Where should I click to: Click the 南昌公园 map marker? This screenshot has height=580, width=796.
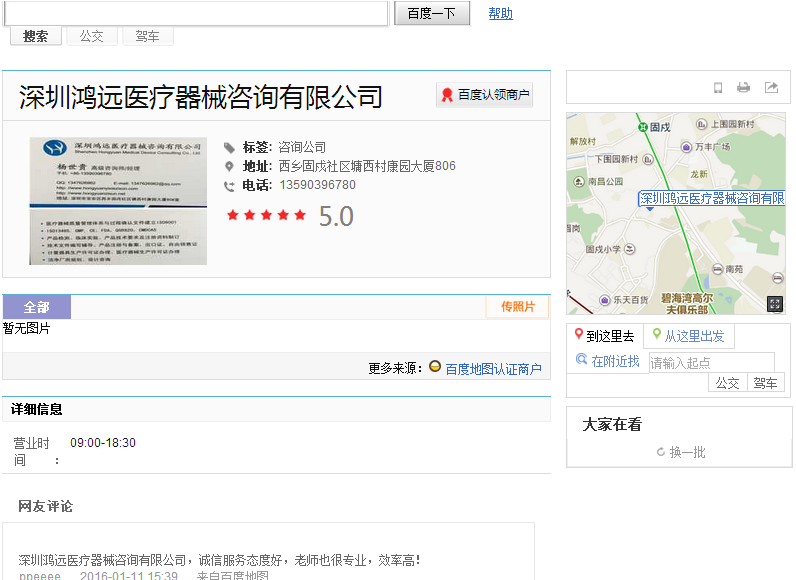point(579,182)
